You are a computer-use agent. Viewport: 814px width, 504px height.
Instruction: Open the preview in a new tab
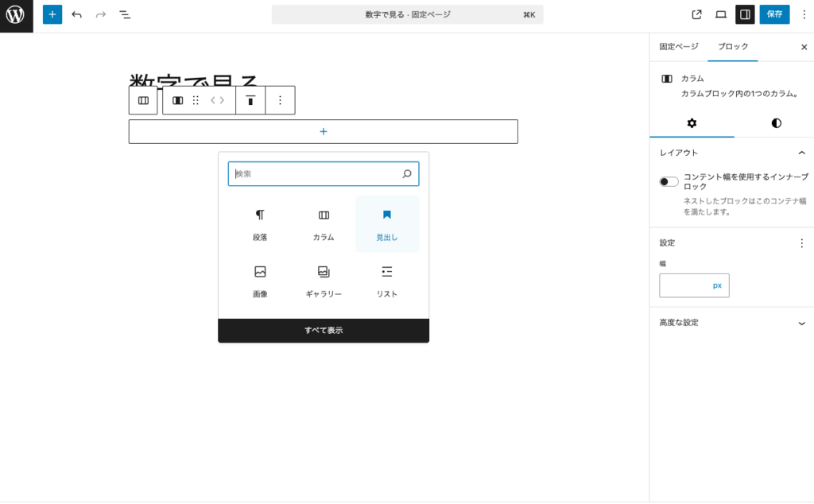696,14
